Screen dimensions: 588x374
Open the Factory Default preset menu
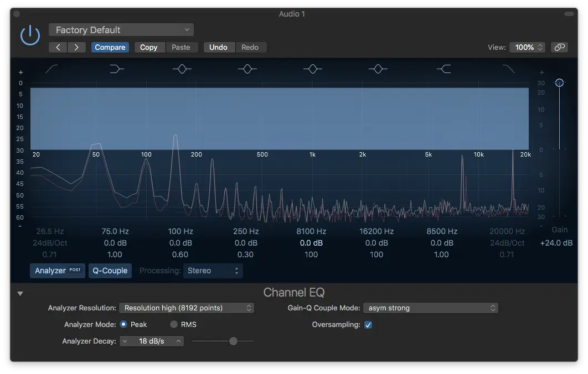tap(121, 30)
